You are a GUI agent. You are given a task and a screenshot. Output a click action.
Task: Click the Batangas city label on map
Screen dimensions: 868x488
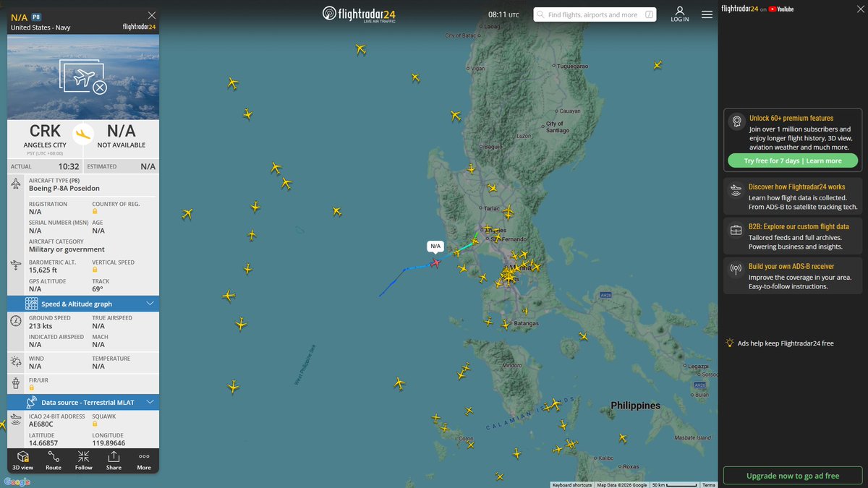pyautogui.click(x=526, y=323)
